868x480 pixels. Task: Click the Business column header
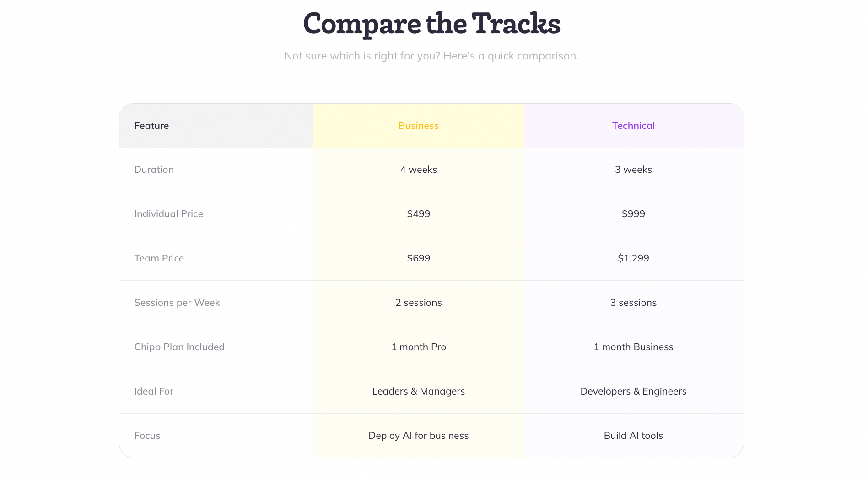point(418,126)
